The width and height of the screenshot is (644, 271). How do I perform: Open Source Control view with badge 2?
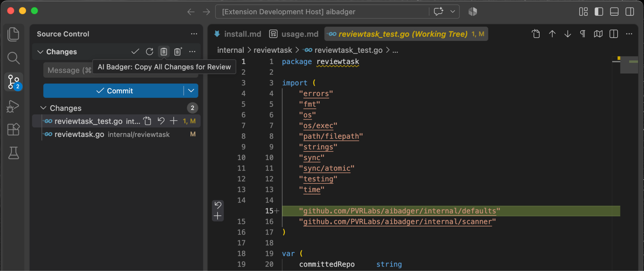pos(14,82)
